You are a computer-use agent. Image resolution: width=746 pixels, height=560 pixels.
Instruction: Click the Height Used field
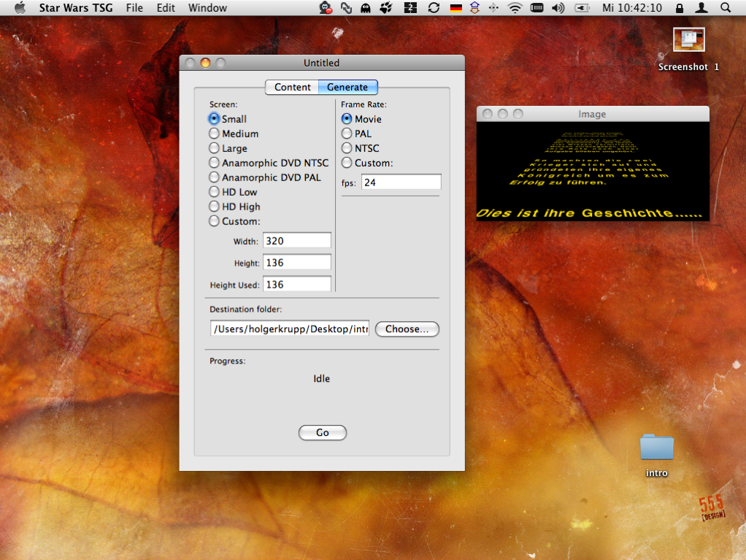coord(297,285)
